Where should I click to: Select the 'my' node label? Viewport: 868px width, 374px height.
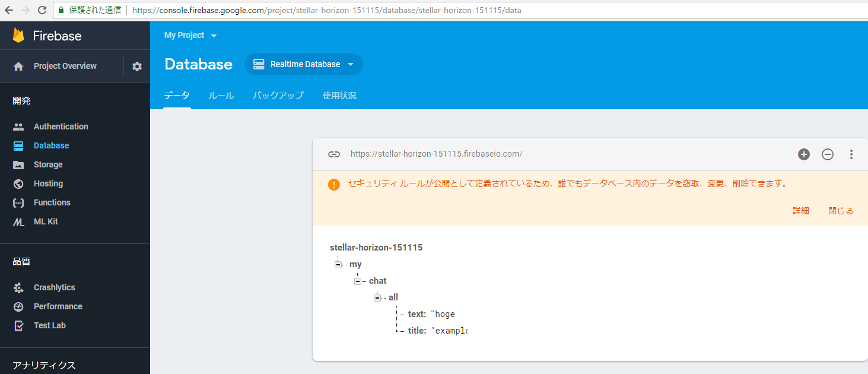click(355, 264)
